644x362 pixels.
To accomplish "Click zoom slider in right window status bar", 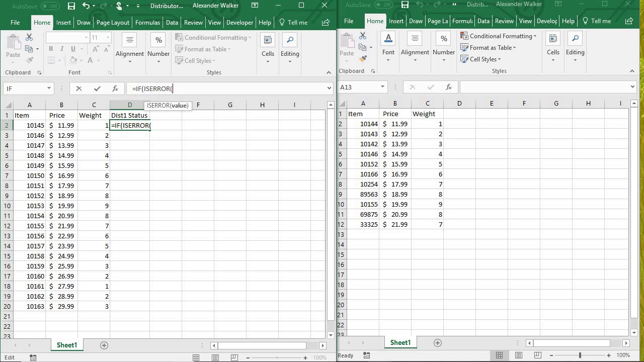I will 580,355.
